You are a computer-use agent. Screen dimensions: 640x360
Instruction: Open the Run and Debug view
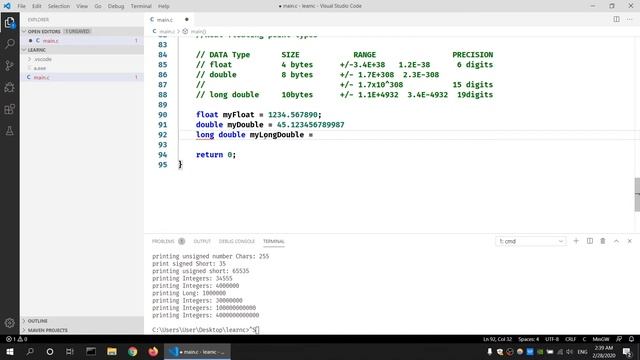(9, 87)
